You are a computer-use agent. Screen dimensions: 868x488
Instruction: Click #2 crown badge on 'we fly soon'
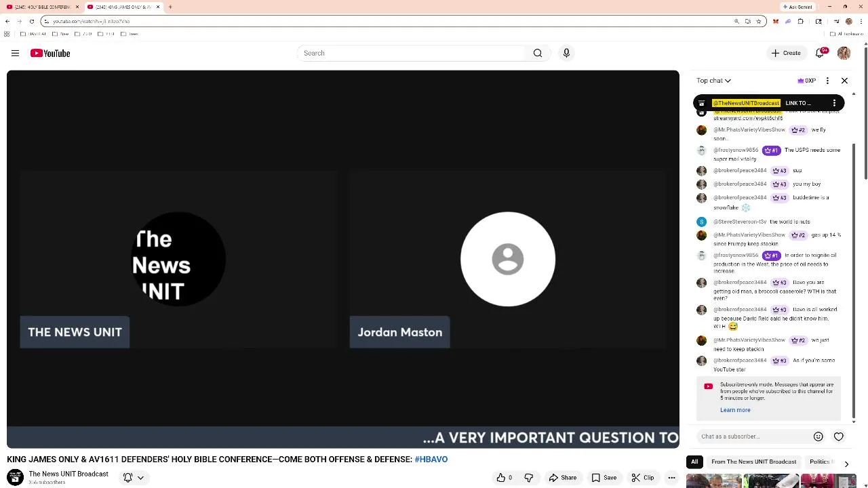(x=797, y=129)
